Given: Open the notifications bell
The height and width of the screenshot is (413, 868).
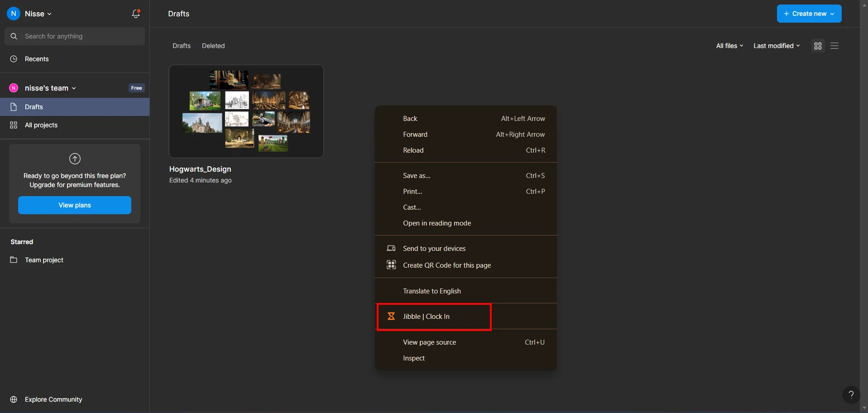Looking at the screenshot, I should 135,14.
